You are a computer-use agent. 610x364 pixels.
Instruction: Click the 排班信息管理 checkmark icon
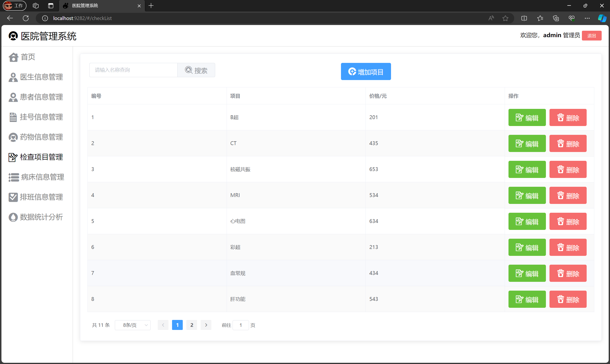13,197
